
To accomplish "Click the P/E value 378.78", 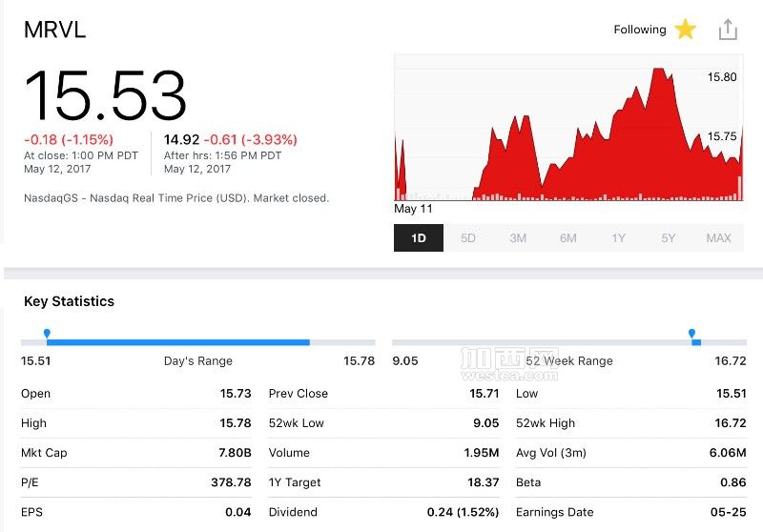I will [x=231, y=482].
